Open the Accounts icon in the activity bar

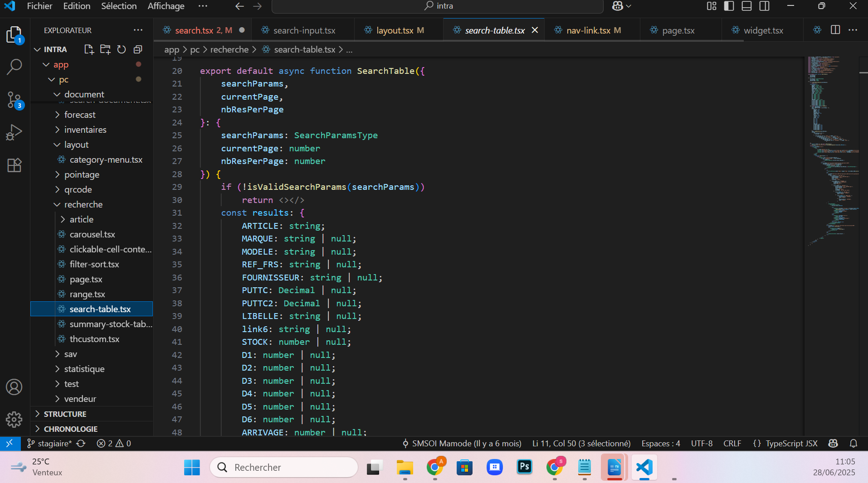(14, 387)
